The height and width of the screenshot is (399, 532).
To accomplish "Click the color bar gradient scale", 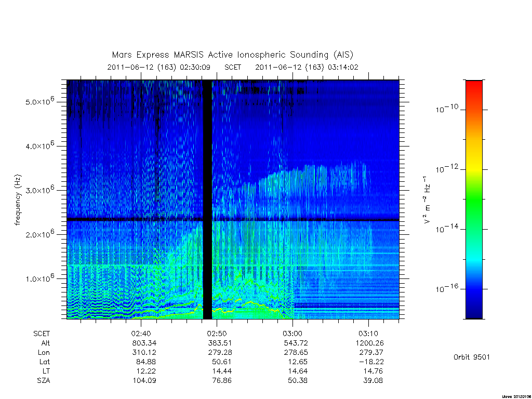I will (474, 199).
